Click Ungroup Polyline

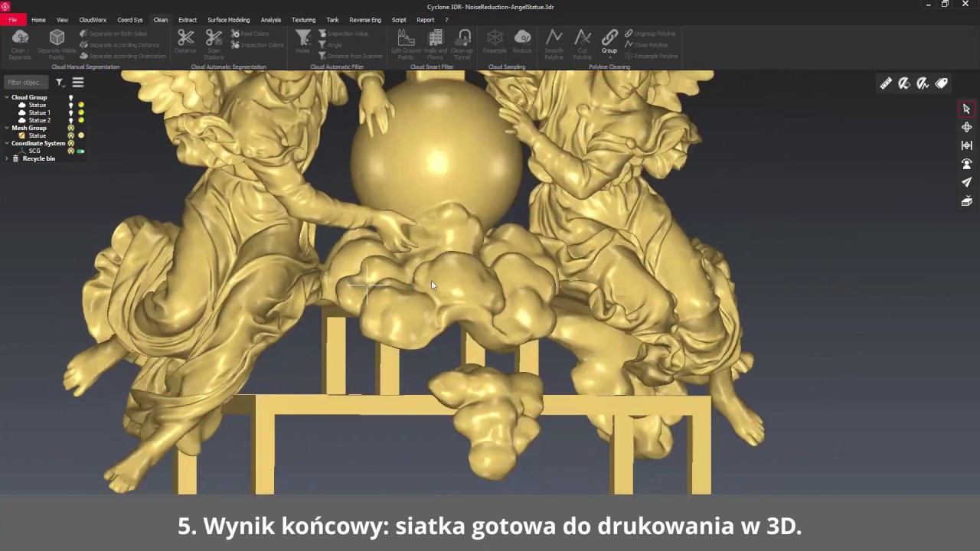coord(650,34)
